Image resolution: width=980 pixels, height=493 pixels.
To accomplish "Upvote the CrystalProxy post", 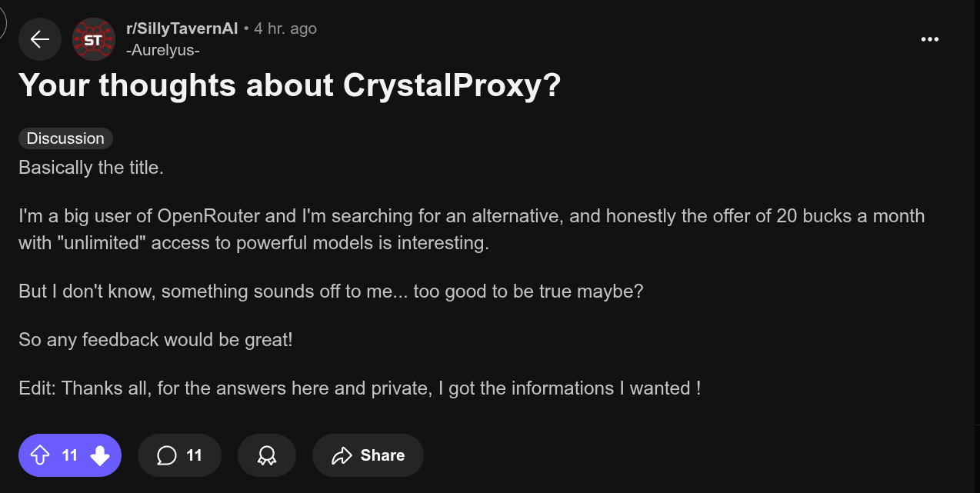I will [x=40, y=455].
